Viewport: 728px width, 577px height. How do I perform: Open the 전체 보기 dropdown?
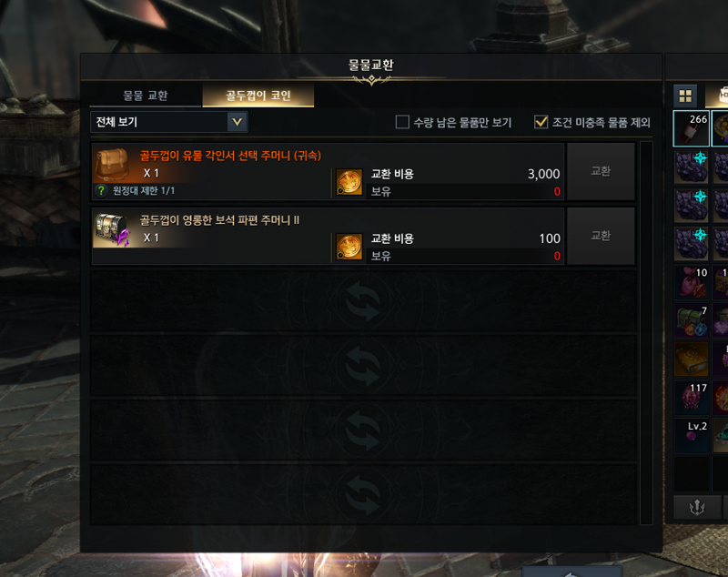(x=169, y=122)
